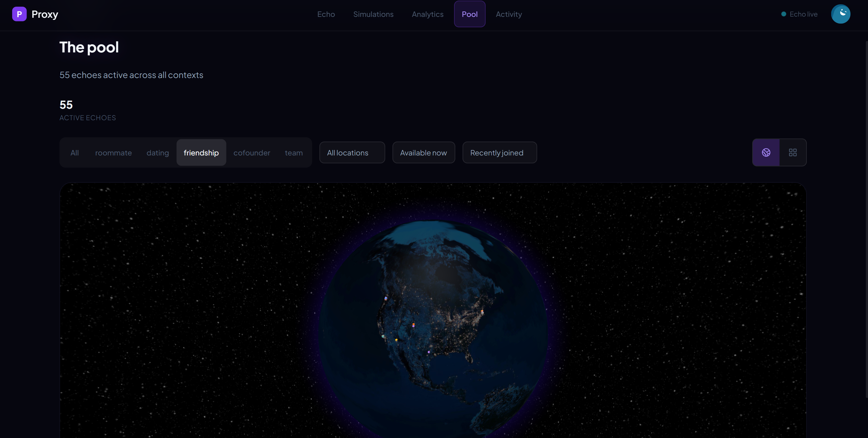Switch to grid view
The width and height of the screenshot is (868, 438).
793,152
